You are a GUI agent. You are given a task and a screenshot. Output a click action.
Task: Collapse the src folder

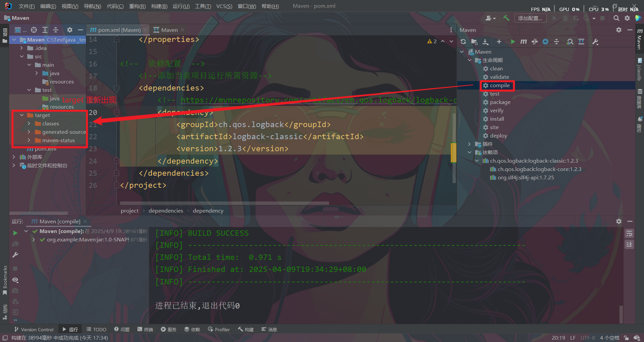[22, 56]
